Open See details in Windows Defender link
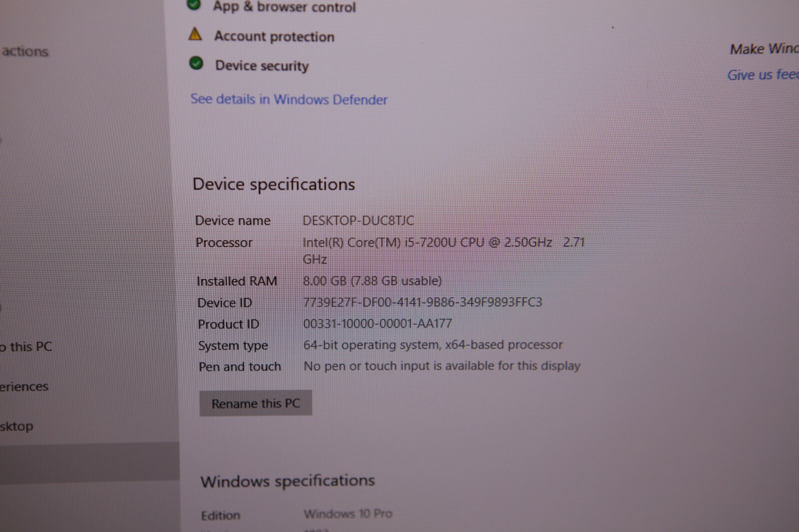This screenshot has width=799, height=532. 289,99
